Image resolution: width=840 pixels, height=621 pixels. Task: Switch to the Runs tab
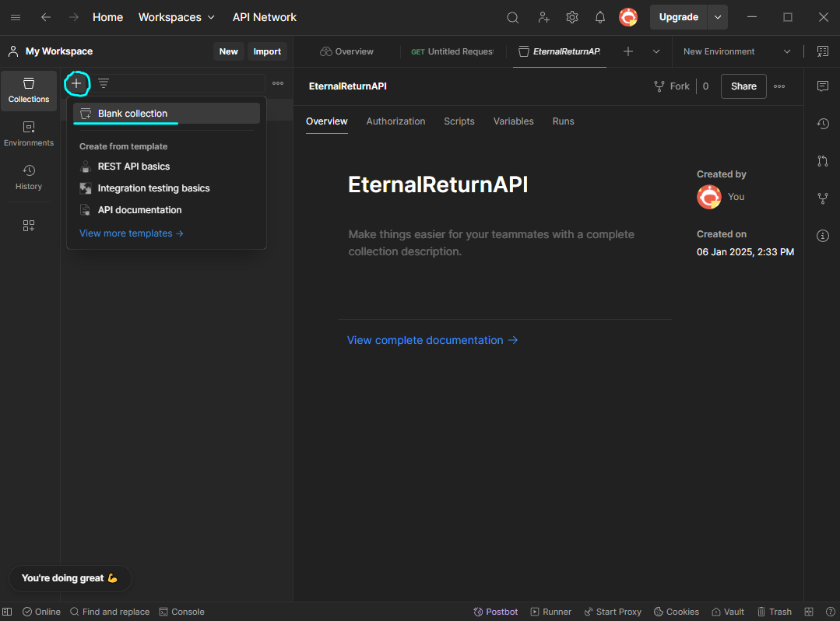click(563, 121)
